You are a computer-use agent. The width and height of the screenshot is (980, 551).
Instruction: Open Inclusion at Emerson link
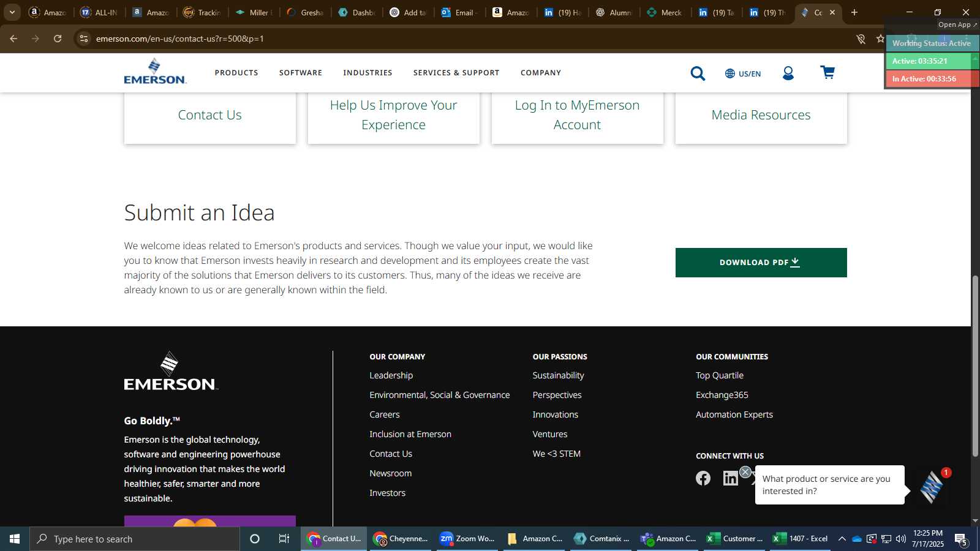click(410, 434)
